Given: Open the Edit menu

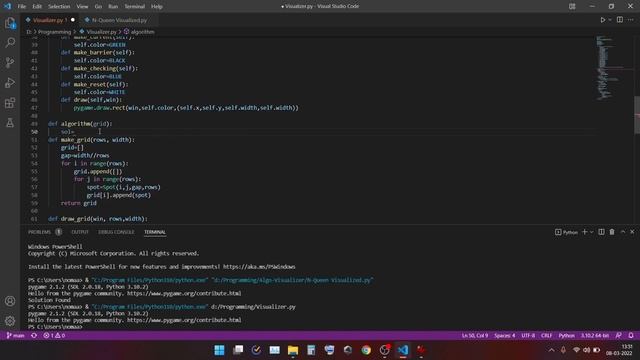Looking at the screenshot, I should (37, 7).
